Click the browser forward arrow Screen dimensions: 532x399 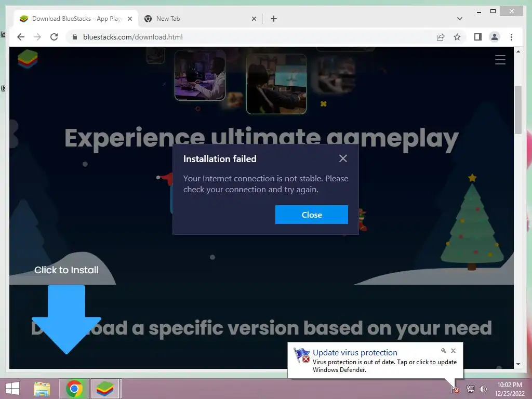(x=37, y=37)
